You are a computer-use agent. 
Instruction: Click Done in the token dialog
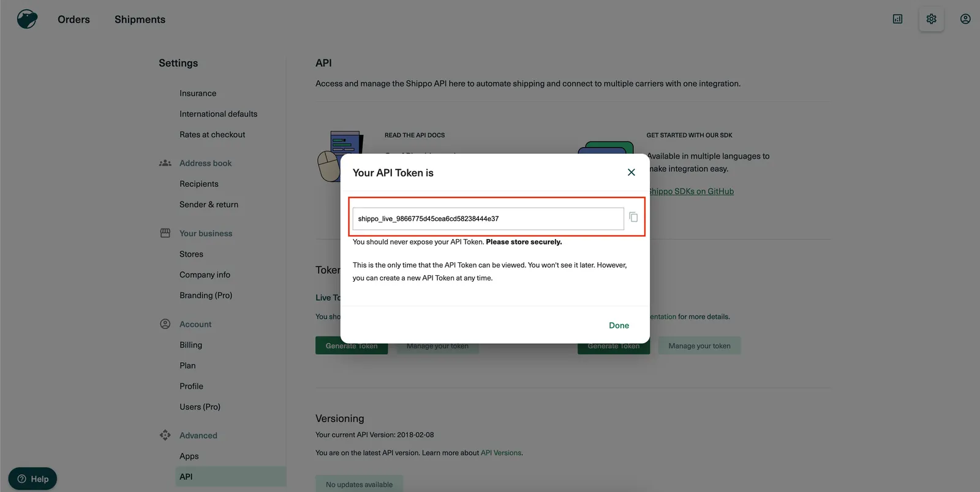619,325
